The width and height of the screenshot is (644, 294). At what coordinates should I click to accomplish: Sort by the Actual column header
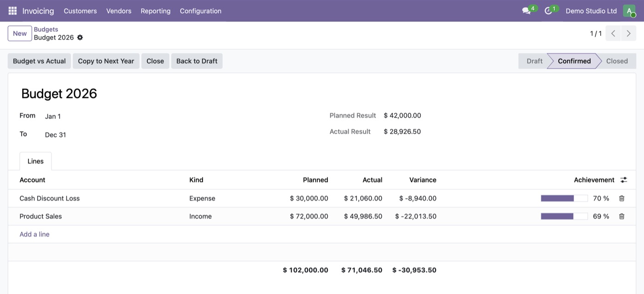pyautogui.click(x=372, y=180)
